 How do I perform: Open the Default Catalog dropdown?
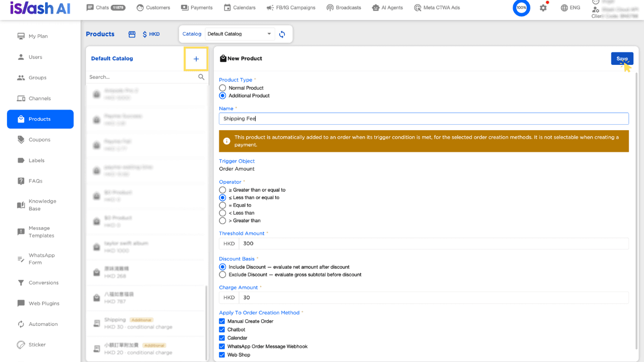pyautogui.click(x=240, y=34)
